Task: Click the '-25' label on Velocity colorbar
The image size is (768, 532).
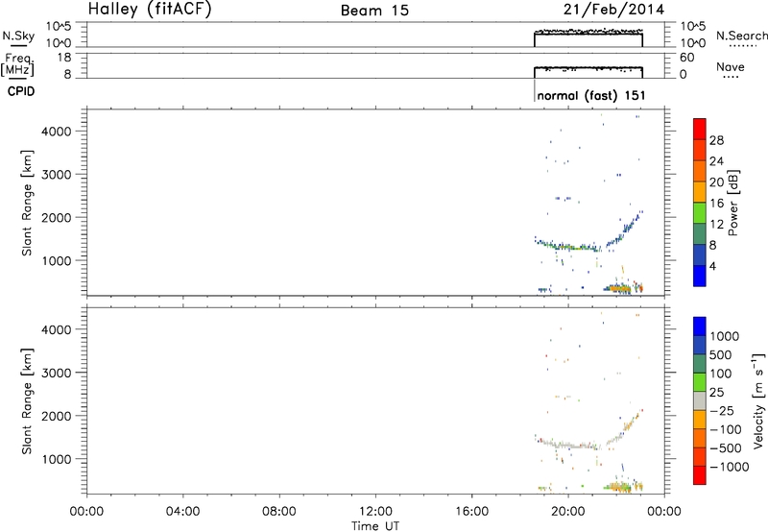Action: pos(722,410)
